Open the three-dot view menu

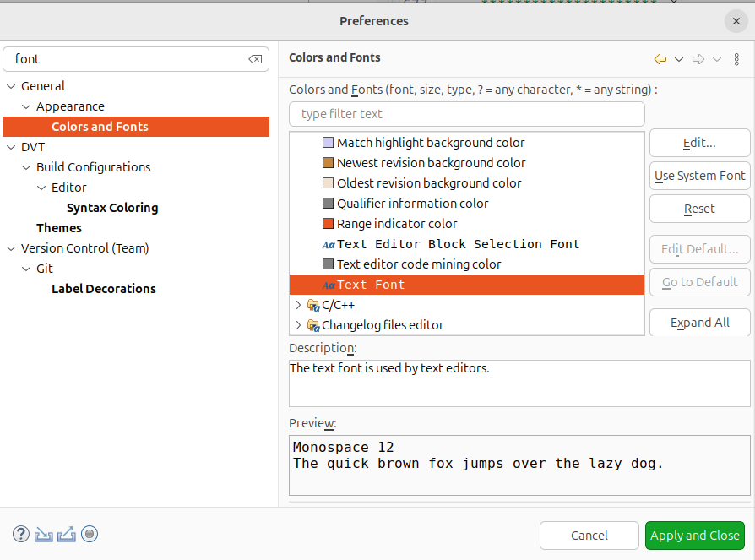pyautogui.click(x=737, y=58)
